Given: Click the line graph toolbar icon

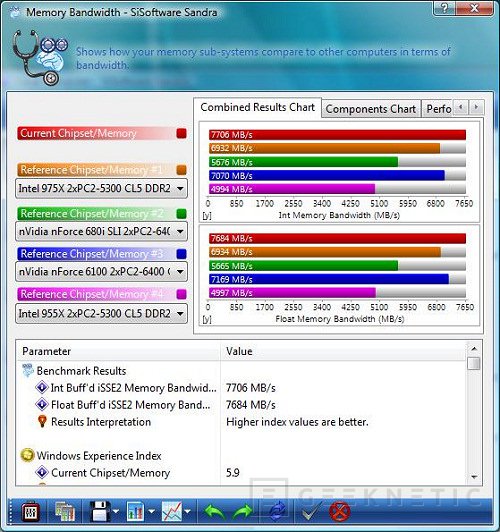Looking at the screenshot, I should click(172, 512).
